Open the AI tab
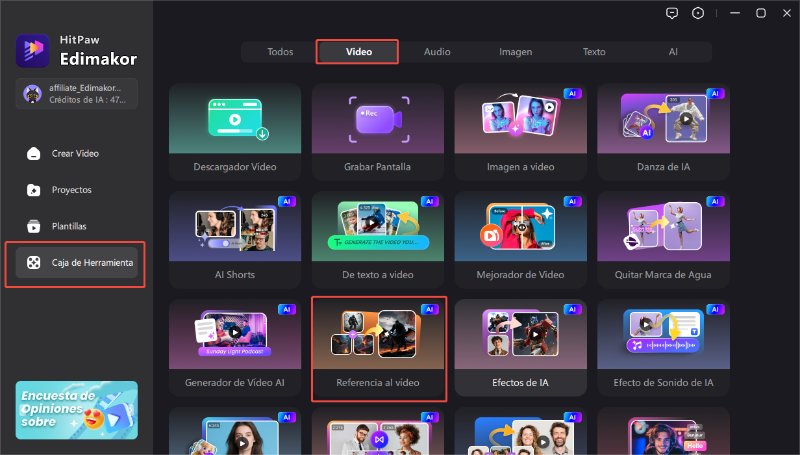The height and width of the screenshot is (455, 800). tap(673, 52)
